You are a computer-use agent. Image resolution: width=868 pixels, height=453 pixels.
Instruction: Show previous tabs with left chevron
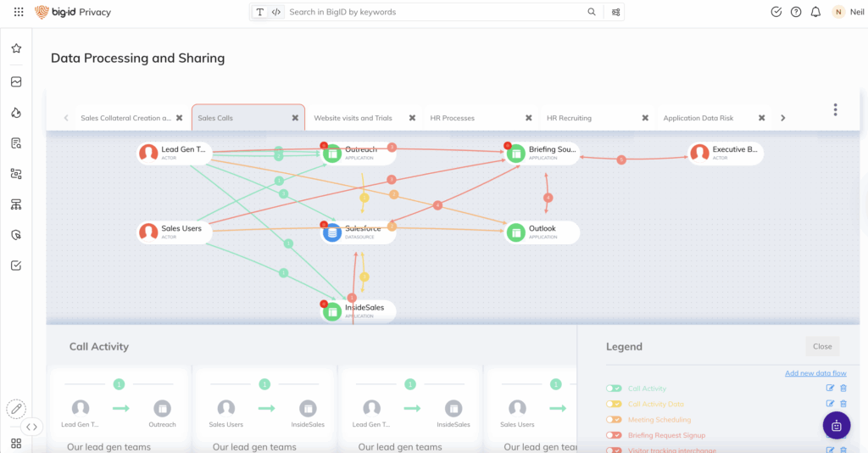pos(66,117)
